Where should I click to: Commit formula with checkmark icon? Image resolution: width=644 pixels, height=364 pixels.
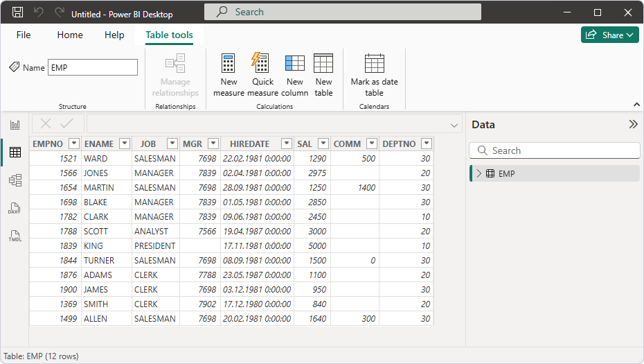point(66,123)
